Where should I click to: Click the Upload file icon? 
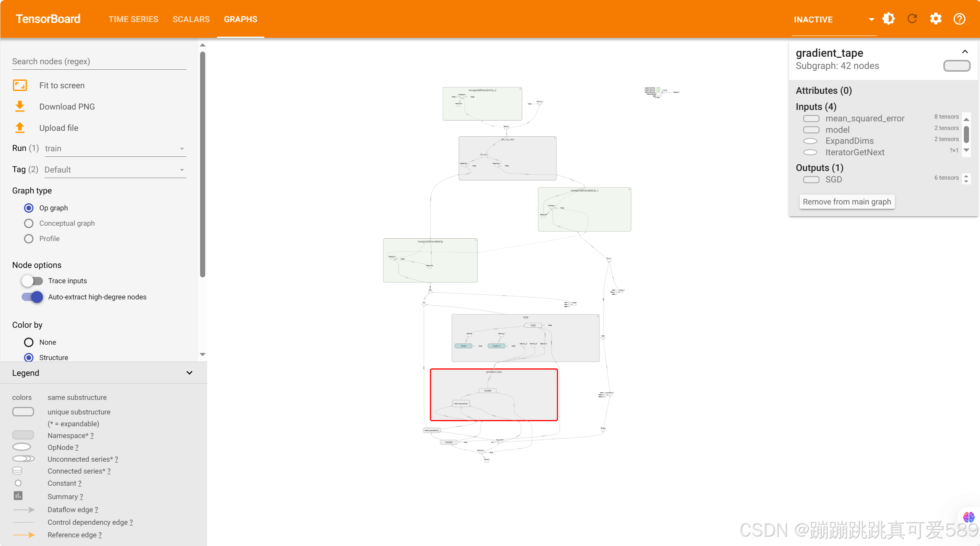pos(20,128)
